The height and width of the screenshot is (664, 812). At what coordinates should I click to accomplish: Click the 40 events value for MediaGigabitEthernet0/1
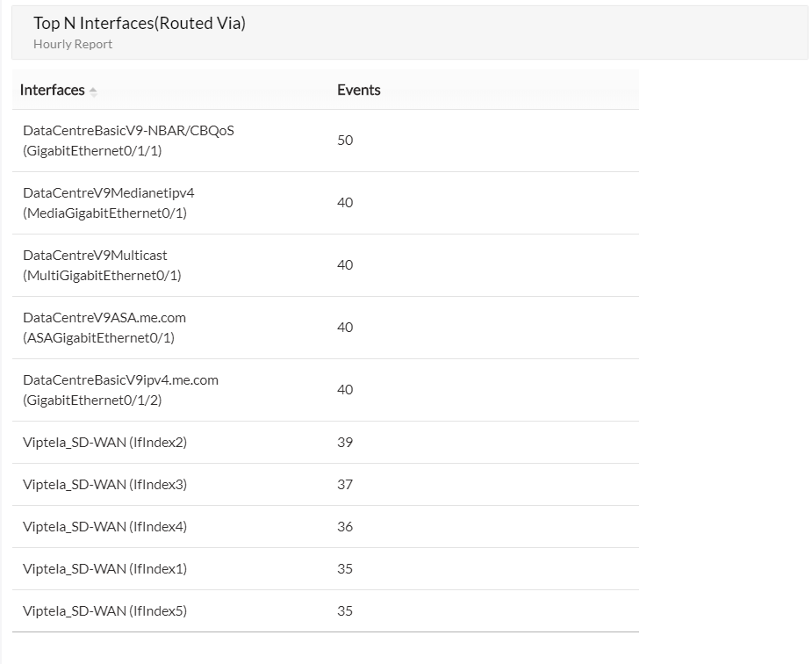[x=345, y=202]
